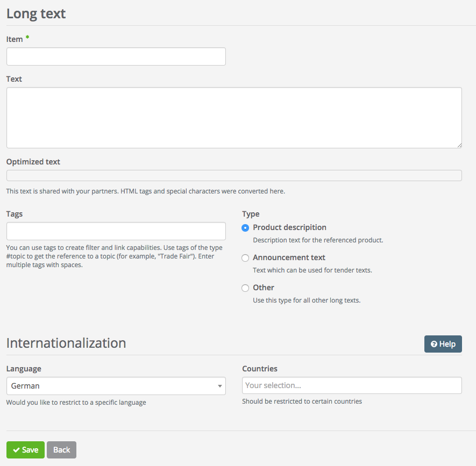476x466 pixels.
Task: Open Help for Internationalization
Action: click(x=443, y=344)
